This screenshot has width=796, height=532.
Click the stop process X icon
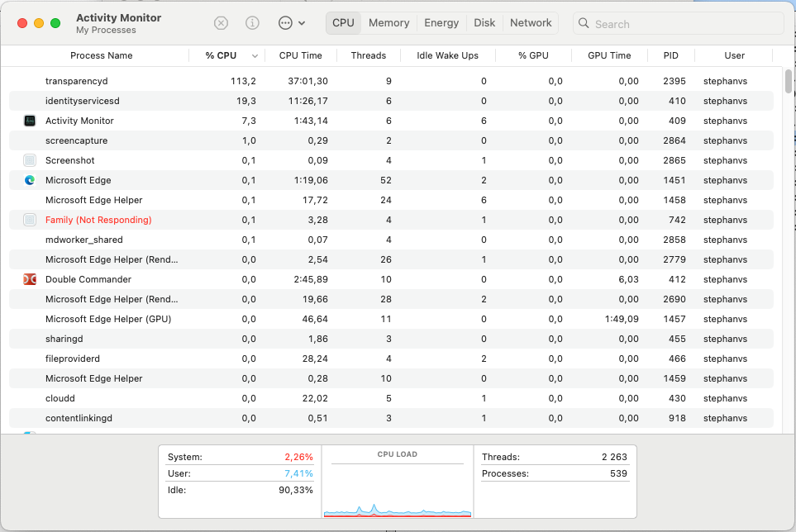[221, 23]
